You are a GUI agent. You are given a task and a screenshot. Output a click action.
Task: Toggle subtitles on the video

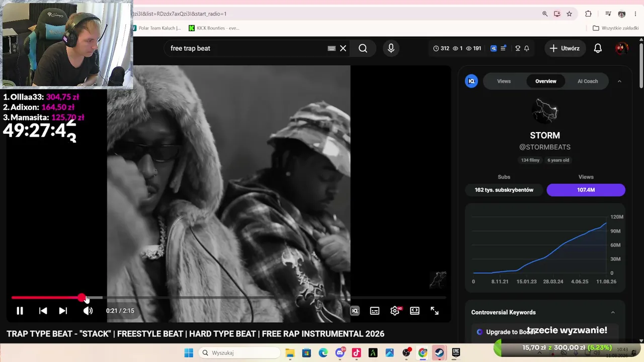[374, 311]
